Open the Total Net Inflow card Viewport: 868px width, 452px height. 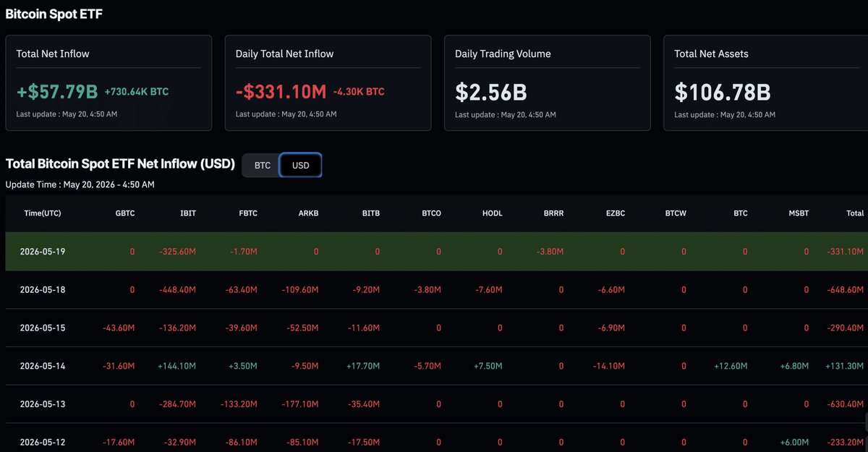109,83
